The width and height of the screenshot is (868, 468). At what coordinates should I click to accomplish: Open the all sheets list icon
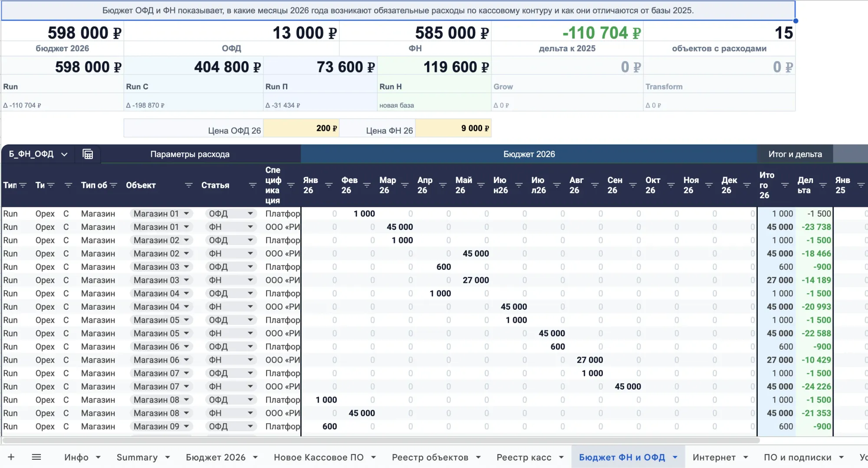tap(36, 457)
